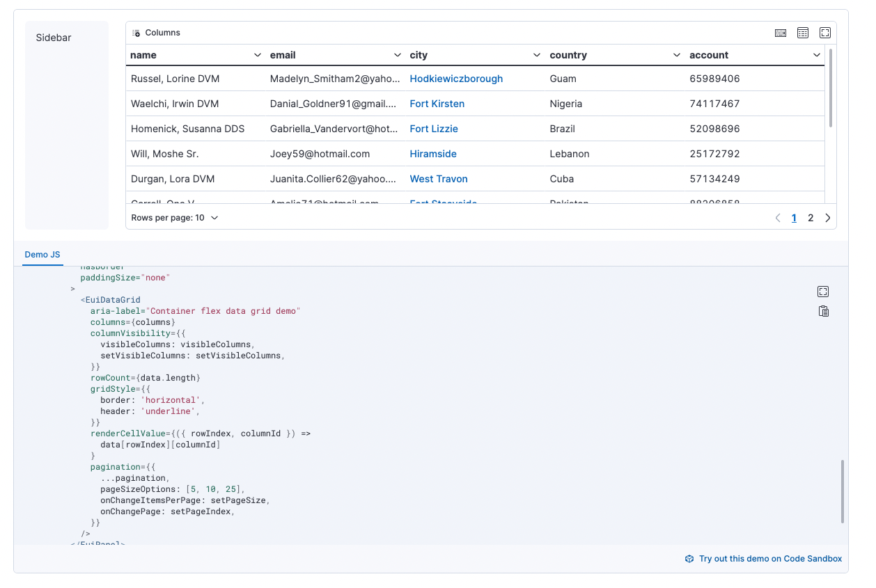Screen dimensions: 876x588
Task: Open the keyboard shortcuts popover
Action: pos(781,32)
